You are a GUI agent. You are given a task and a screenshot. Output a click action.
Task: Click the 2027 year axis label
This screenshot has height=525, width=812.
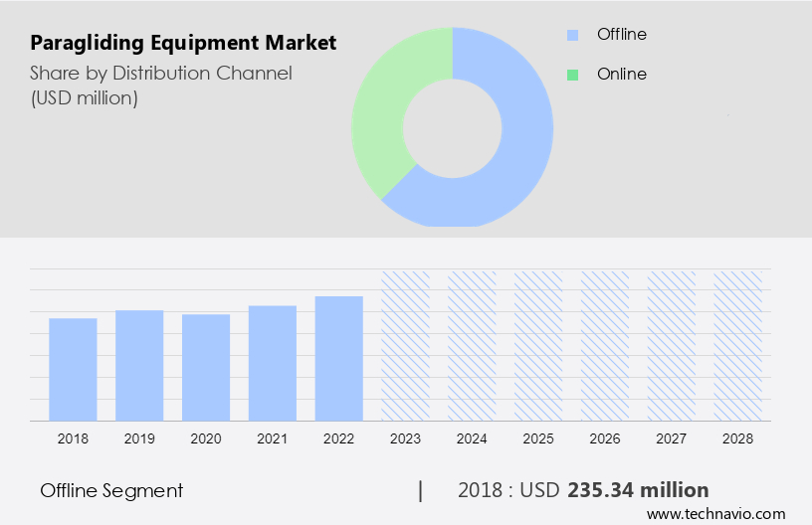click(x=672, y=437)
